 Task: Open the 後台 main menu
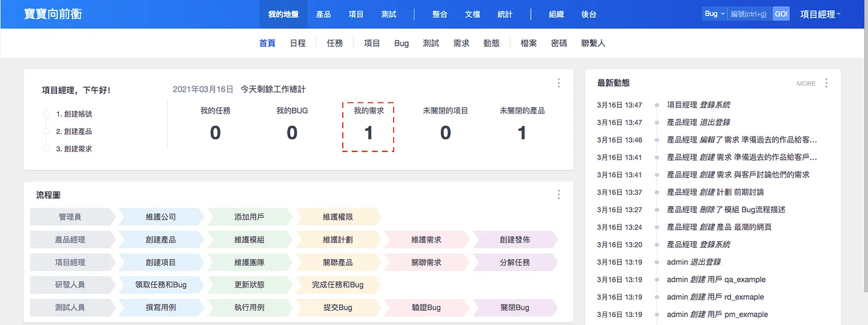[x=589, y=14]
